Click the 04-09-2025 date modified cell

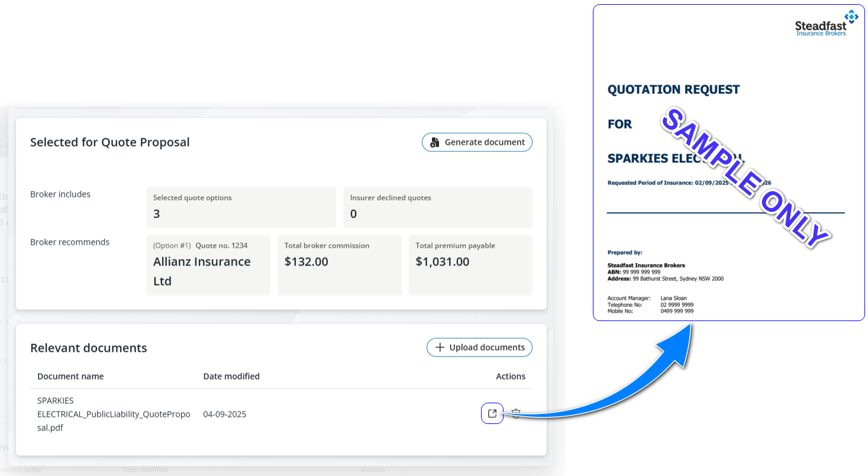pyautogui.click(x=225, y=414)
